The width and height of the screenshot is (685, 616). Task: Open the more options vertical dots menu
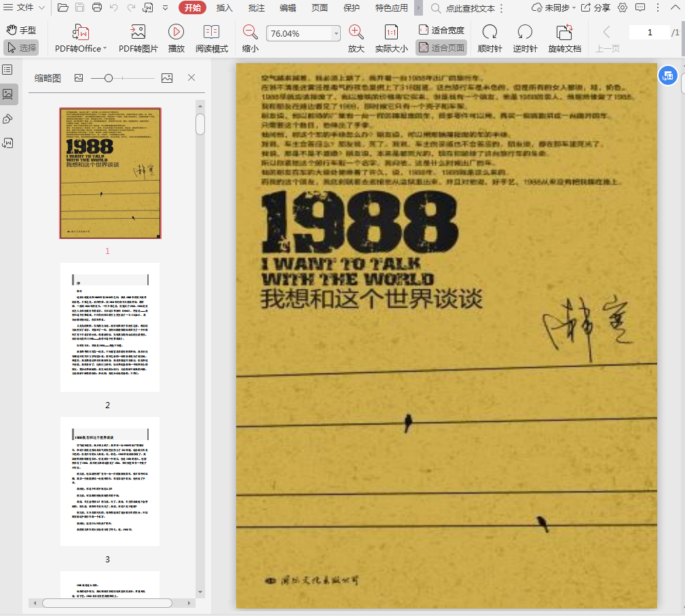[658, 7]
